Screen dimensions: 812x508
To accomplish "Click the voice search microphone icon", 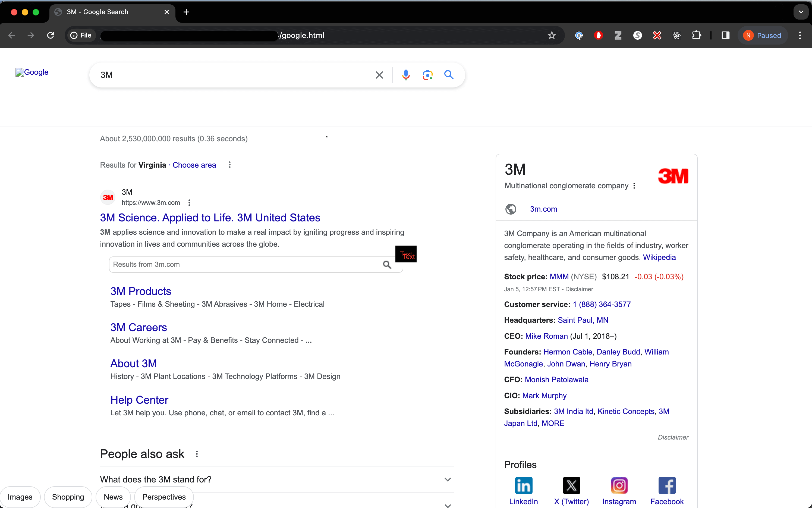I will pos(406,75).
